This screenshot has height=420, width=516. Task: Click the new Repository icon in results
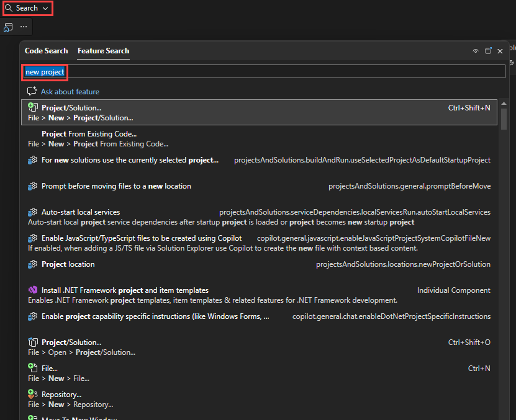32,393
